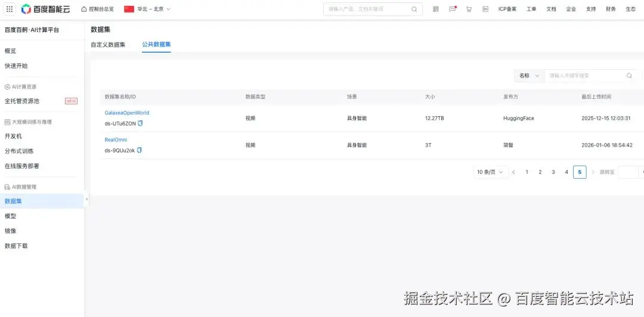
Task: Click the keyword search magnifier icon
Action: 629,76
